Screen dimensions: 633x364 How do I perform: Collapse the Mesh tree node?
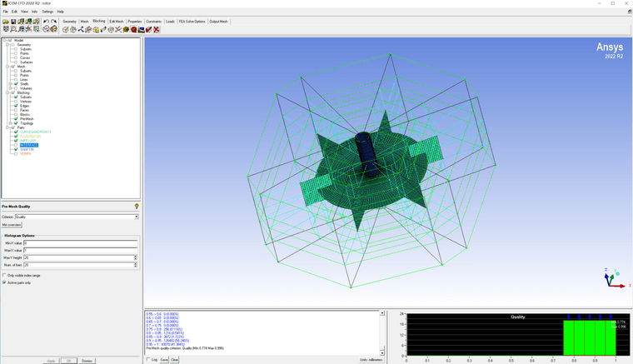point(7,67)
